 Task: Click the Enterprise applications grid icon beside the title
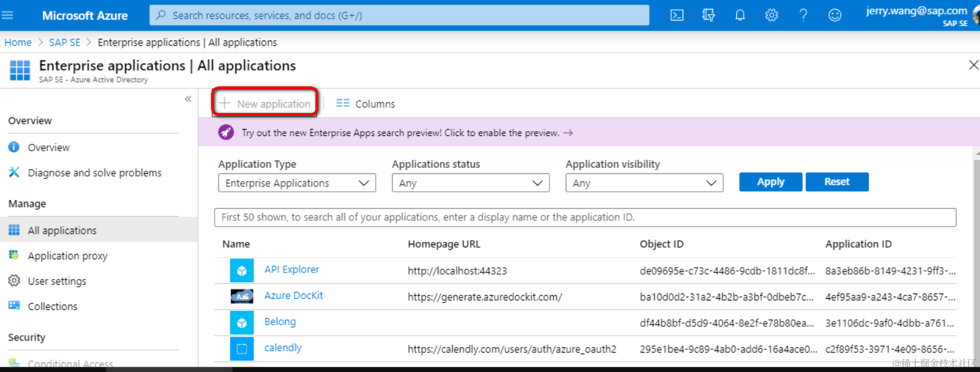coord(20,70)
